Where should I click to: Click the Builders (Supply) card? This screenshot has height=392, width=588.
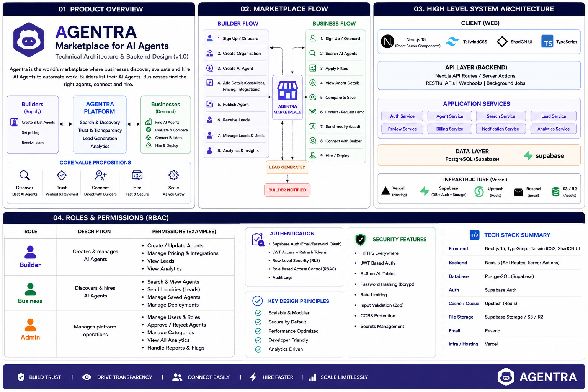(x=33, y=124)
